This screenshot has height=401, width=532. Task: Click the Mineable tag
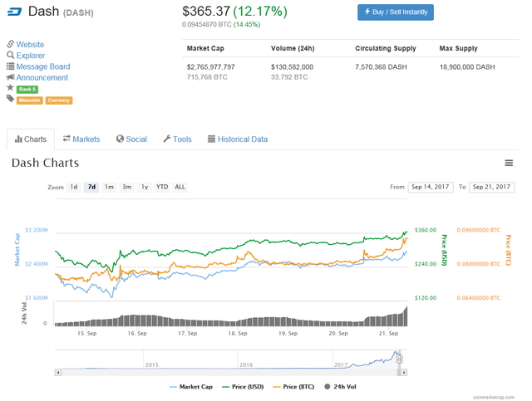(x=30, y=100)
